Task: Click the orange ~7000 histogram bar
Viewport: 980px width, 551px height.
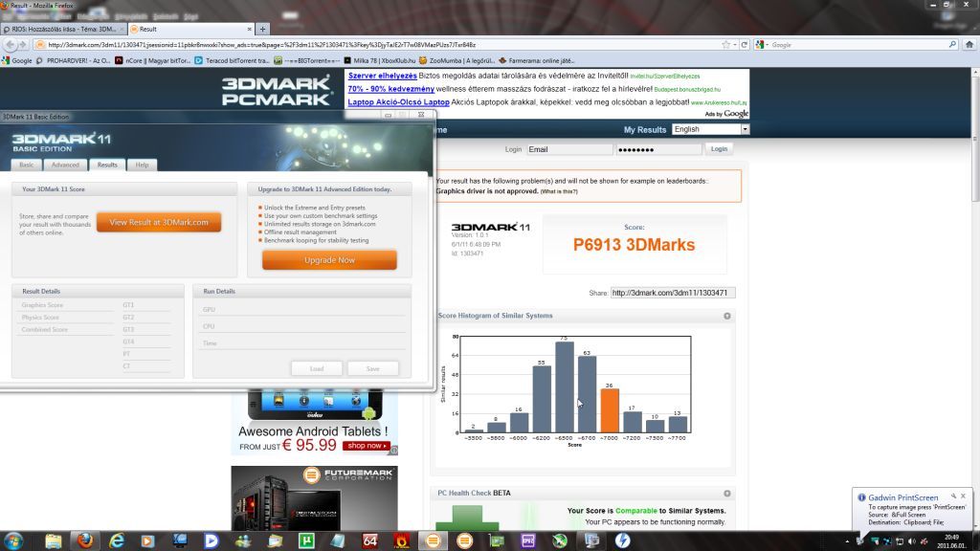Action: point(610,410)
